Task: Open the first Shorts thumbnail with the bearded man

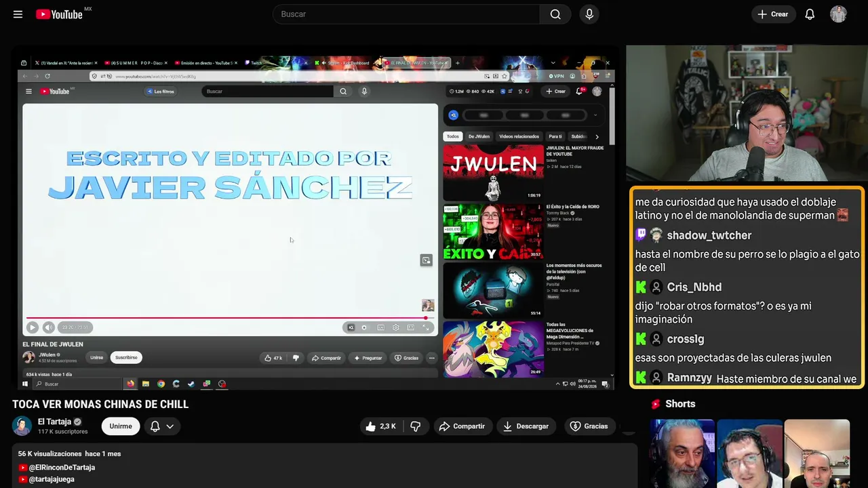Action: [x=682, y=453]
